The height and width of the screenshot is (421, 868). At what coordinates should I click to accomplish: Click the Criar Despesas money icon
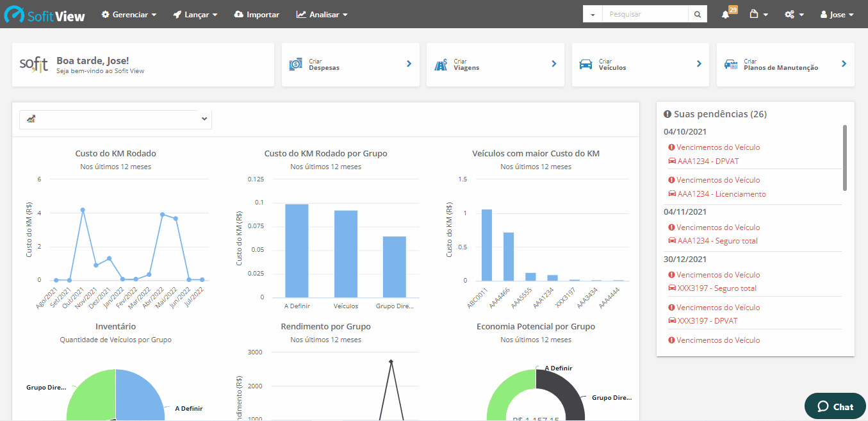pyautogui.click(x=295, y=64)
